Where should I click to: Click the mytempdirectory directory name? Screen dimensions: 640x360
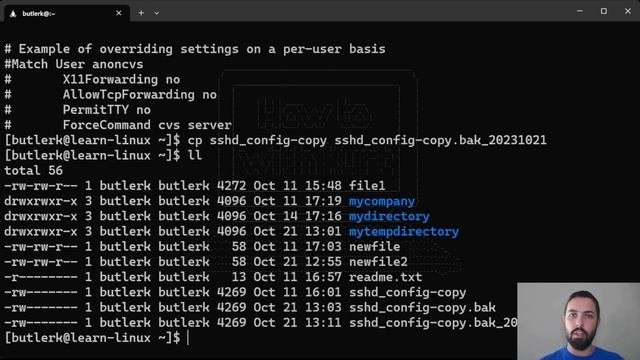[404, 232]
